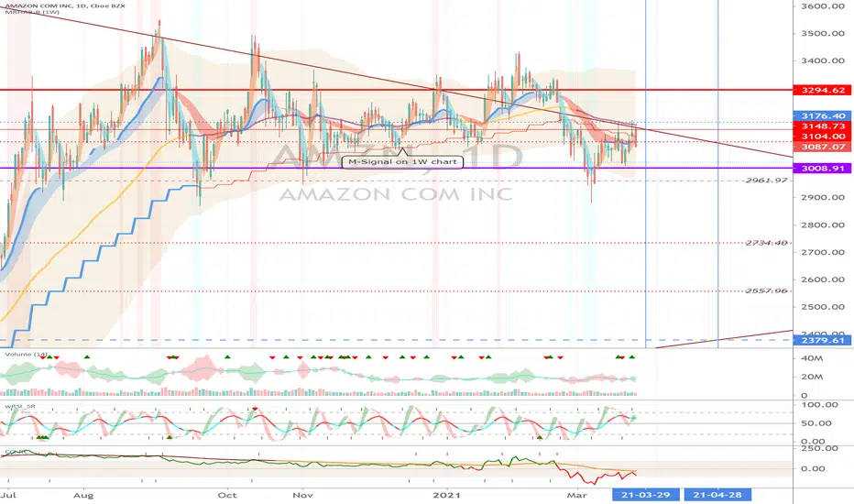Viewport: 854px width, 504px height.
Task: Click the Volume (14) indicator label
Action: point(27,354)
